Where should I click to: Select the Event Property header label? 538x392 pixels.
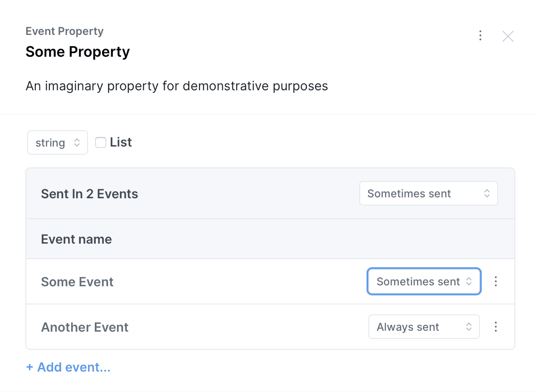click(64, 31)
